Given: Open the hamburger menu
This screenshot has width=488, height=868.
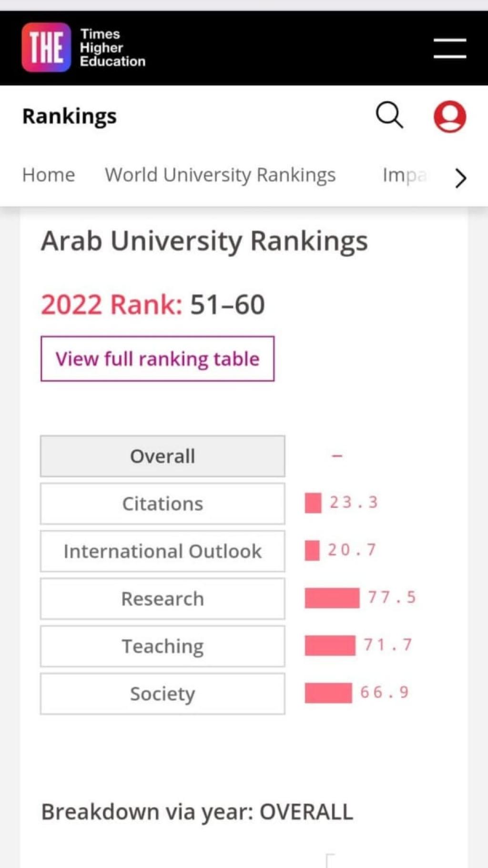Looking at the screenshot, I should click(449, 48).
